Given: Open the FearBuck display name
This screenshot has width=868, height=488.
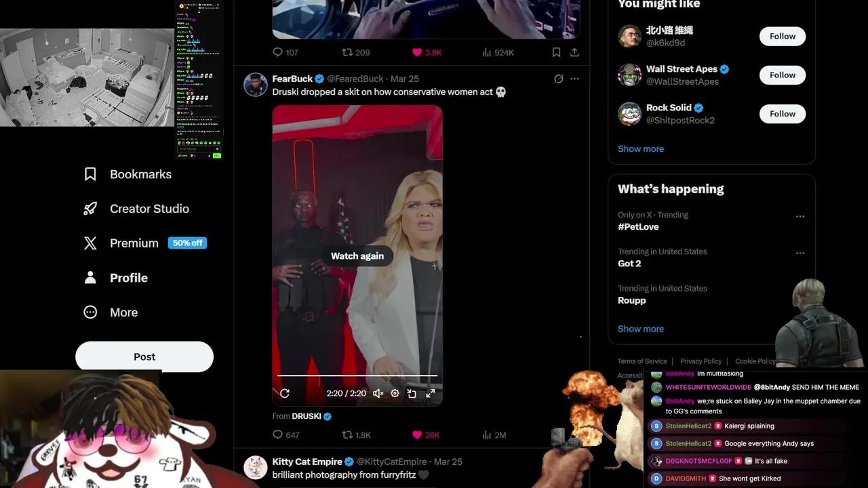Looking at the screenshot, I should coord(292,79).
